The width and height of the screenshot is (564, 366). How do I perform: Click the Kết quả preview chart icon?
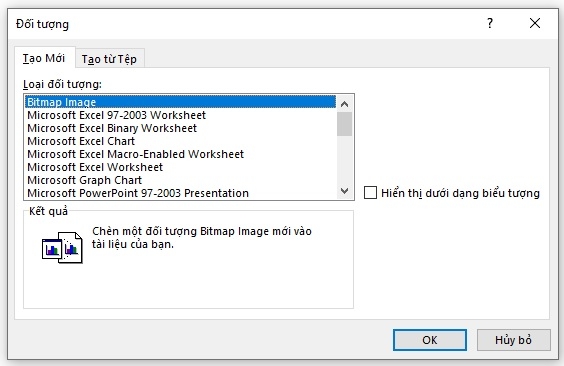pyautogui.click(x=62, y=247)
